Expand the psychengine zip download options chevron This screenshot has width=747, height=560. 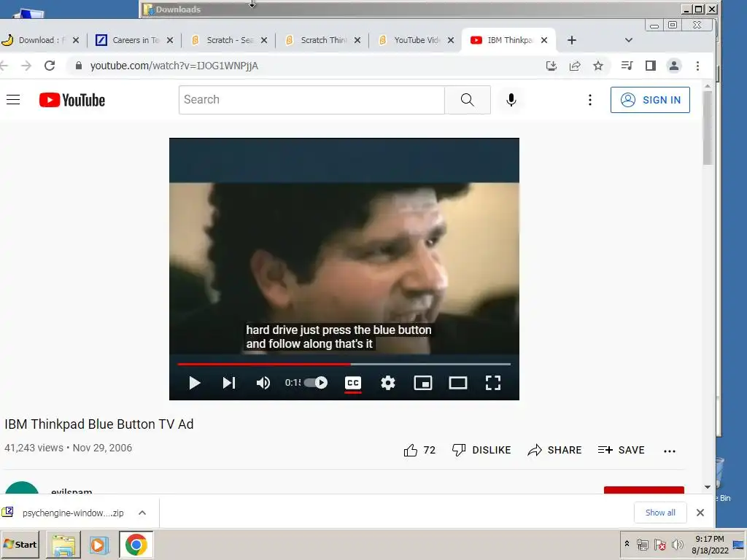(x=142, y=513)
